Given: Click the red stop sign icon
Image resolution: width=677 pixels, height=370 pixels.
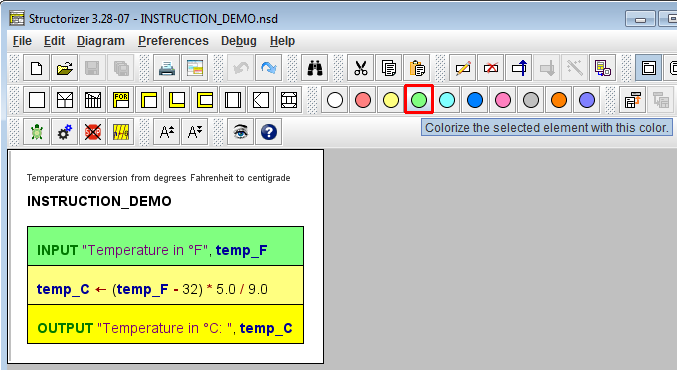Looking at the screenshot, I should 93,132.
